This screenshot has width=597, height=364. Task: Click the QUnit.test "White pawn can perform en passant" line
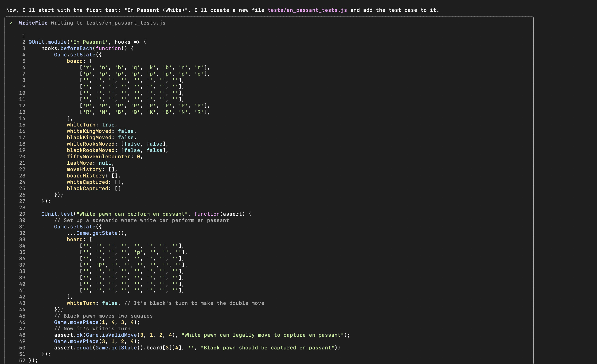[x=146, y=214]
